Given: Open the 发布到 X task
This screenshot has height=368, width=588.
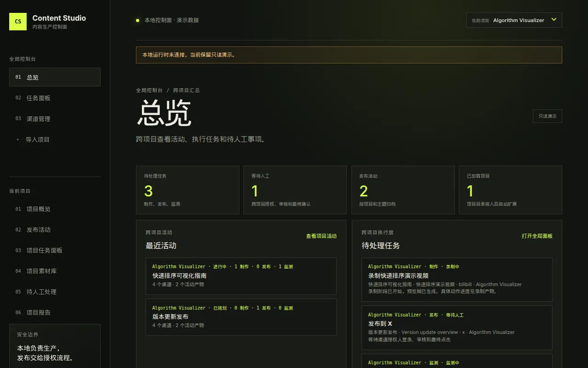Looking at the screenshot, I should [457, 328].
